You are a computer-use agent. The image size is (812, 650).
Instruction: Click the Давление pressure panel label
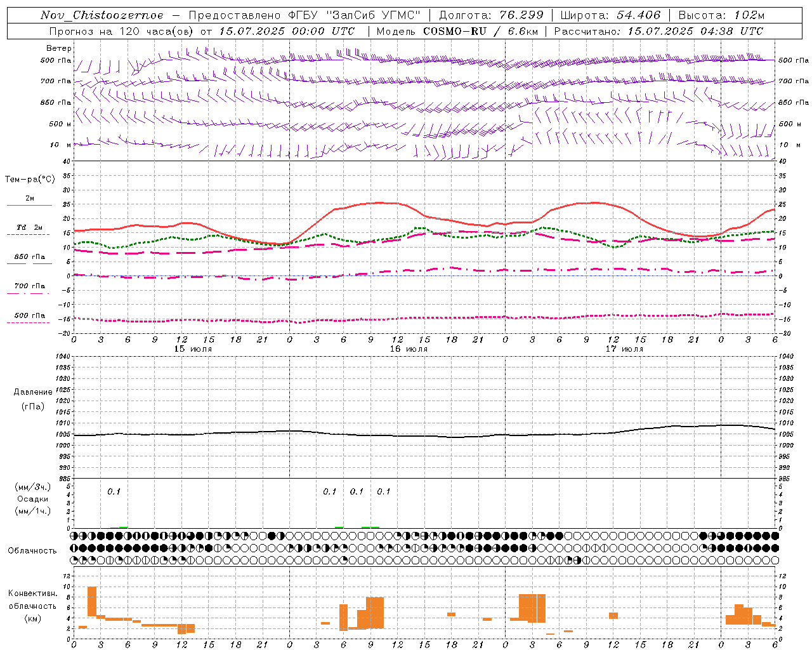pyautogui.click(x=33, y=392)
